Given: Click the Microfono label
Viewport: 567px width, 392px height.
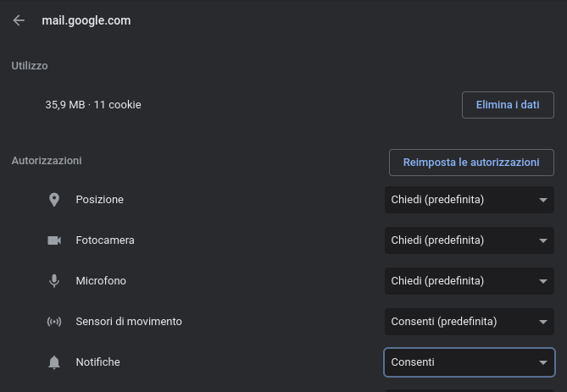Looking at the screenshot, I should click(x=101, y=281).
